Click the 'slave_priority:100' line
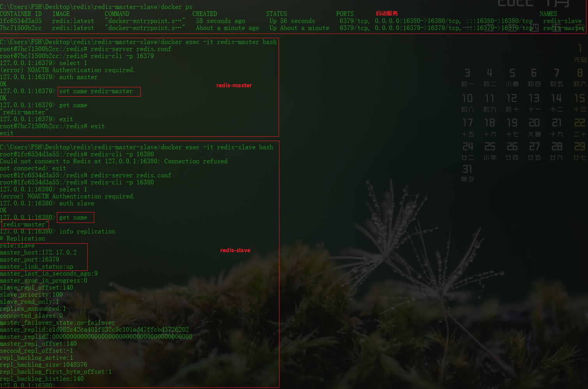 (32, 294)
